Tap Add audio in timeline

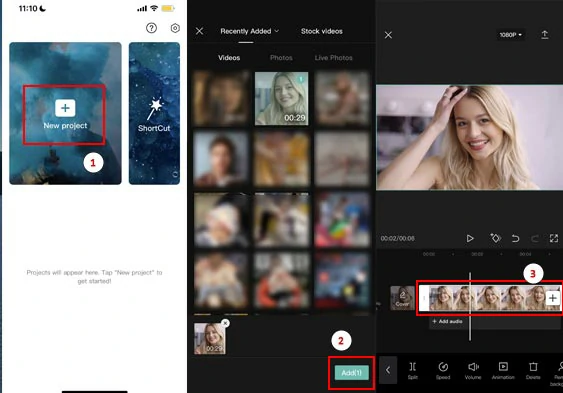[447, 321]
